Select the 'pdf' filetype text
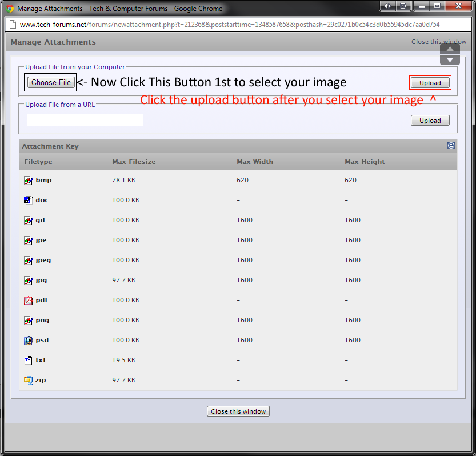 pos(42,300)
